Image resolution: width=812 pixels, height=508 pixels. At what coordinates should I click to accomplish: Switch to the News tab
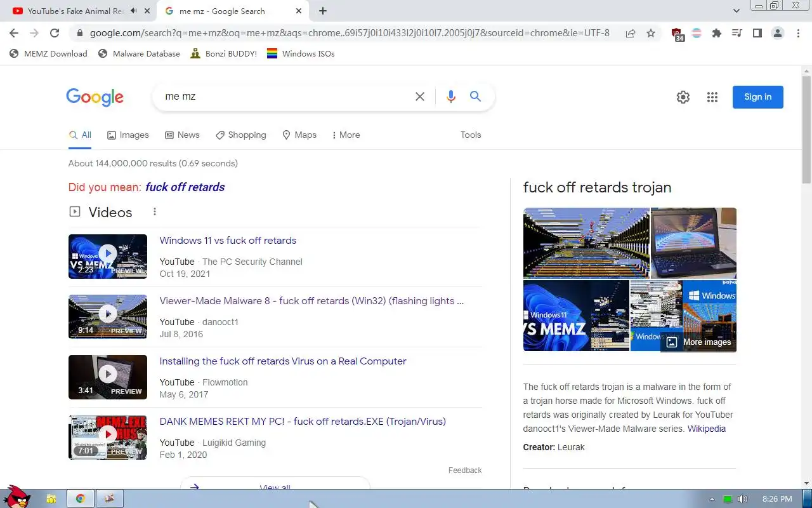(x=182, y=135)
